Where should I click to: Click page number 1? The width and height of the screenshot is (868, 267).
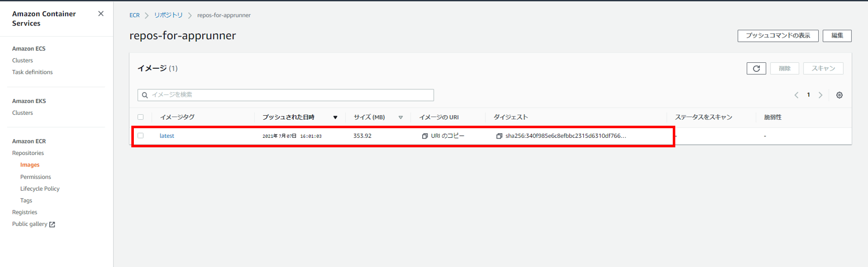[x=809, y=95]
